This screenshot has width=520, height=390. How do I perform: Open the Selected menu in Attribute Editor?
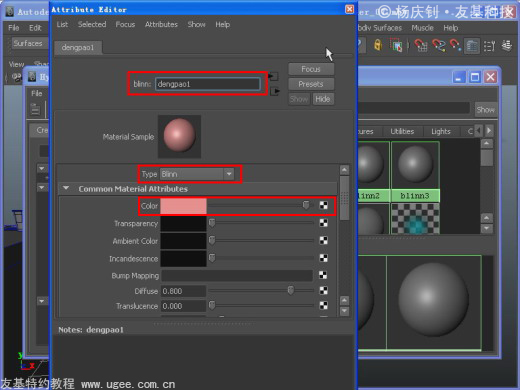point(92,24)
